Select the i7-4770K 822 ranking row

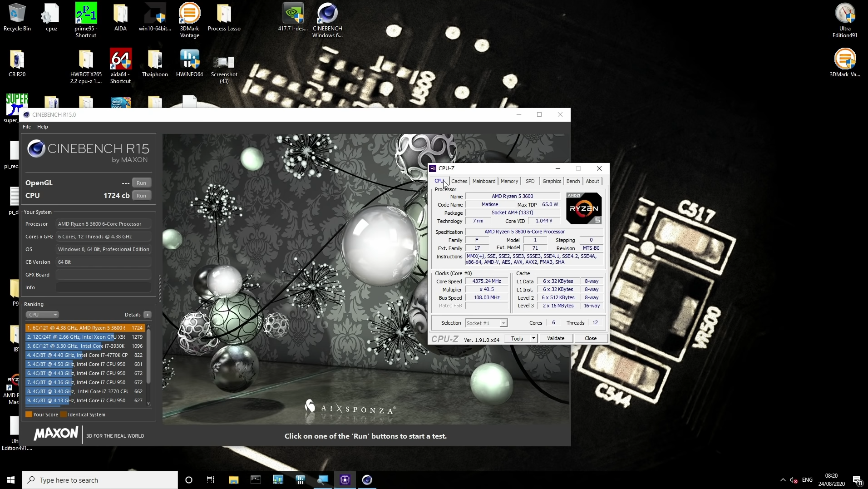point(85,355)
